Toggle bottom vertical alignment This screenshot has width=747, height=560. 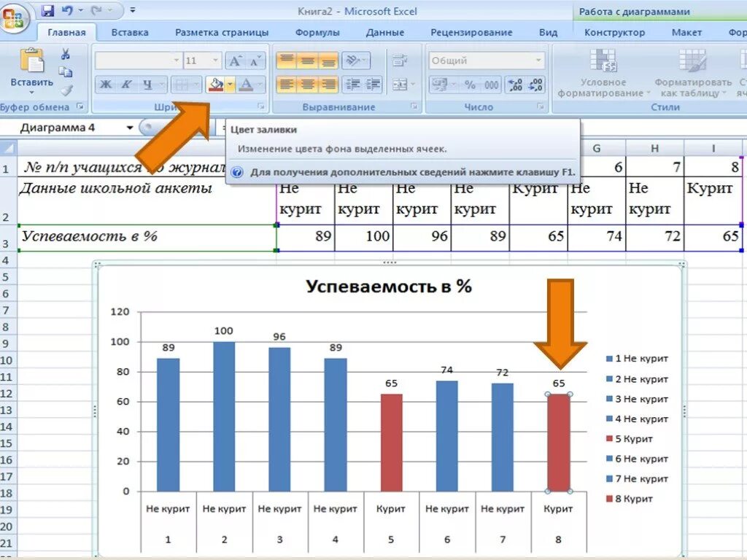point(328,61)
